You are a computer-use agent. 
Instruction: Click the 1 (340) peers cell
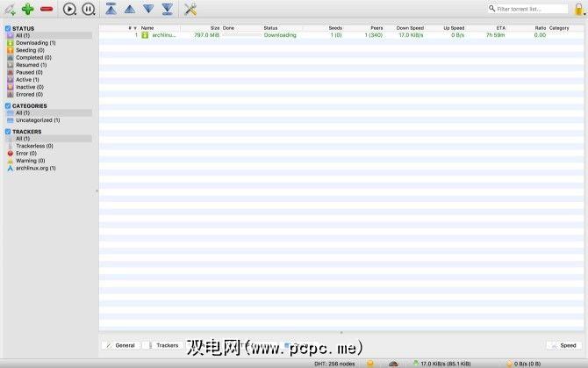[374, 35]
